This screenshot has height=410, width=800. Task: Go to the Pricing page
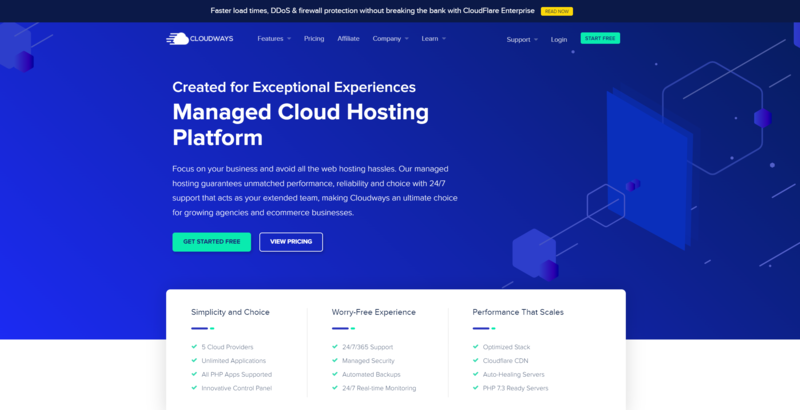(x=314, y=39)
